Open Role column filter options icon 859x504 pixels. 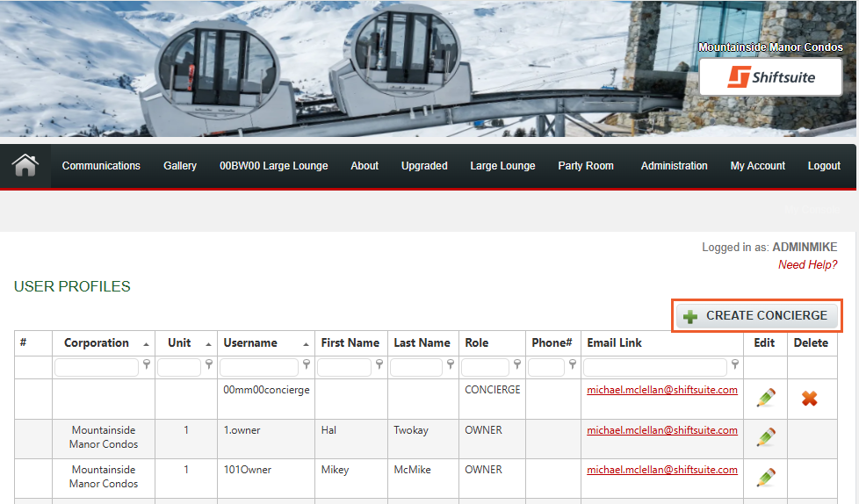(x=516, y=364)
